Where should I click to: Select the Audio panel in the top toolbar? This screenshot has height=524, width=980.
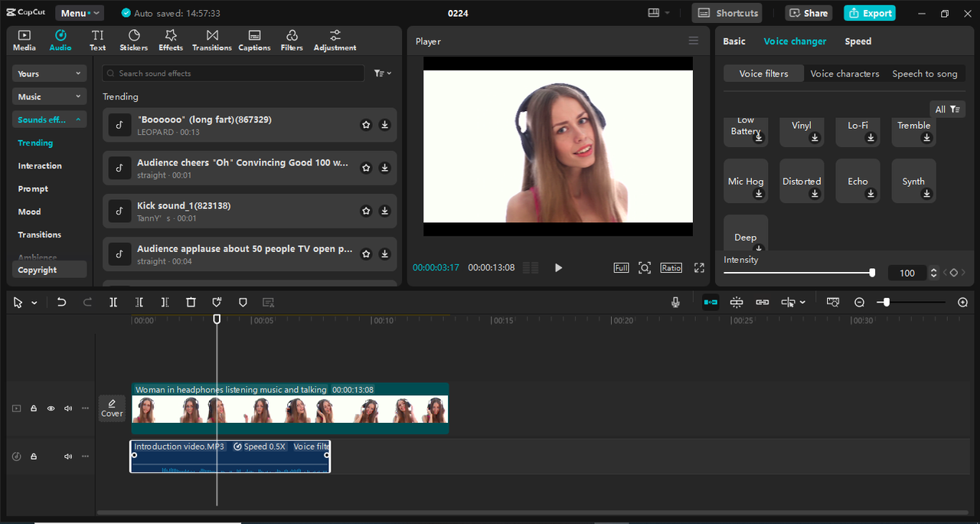coord(60,40)
